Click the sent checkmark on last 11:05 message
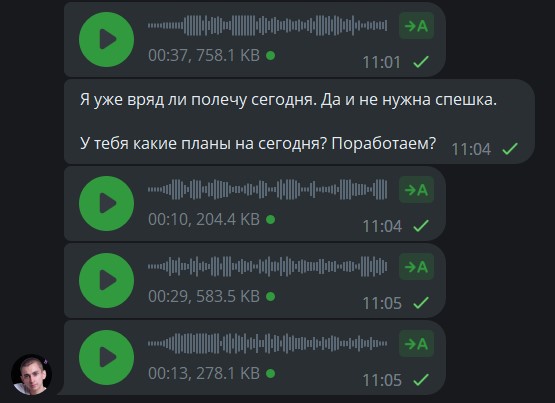555x403 pixels. 421,380
